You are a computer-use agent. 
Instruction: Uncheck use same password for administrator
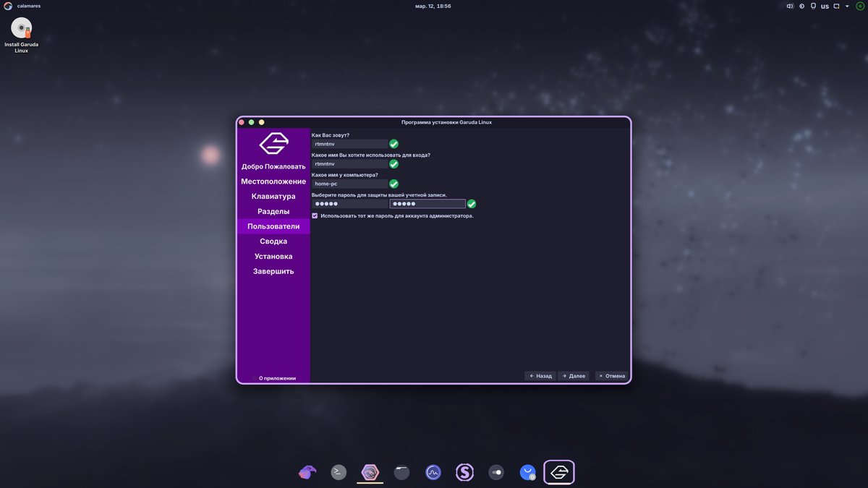(315, 215)
